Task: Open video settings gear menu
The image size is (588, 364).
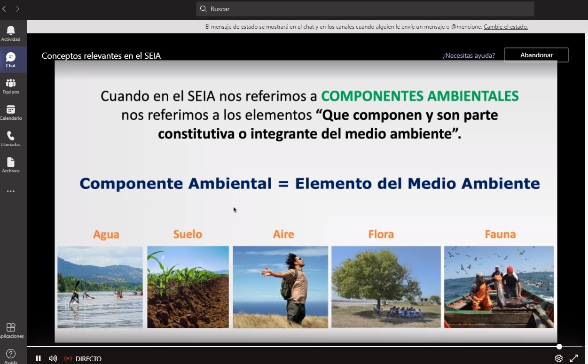Action: (559, 358)
